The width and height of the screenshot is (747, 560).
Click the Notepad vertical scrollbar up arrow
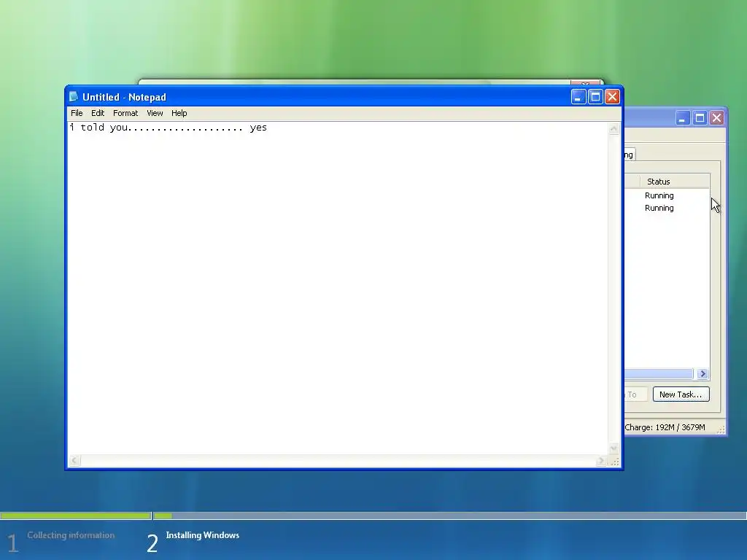614,128
